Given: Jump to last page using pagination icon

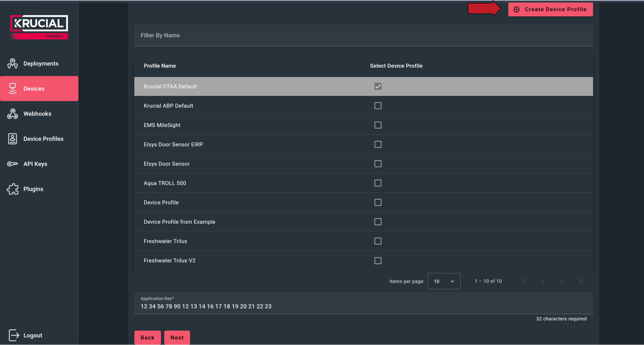Looking at the screenshot, I should (x=580, y=281).
